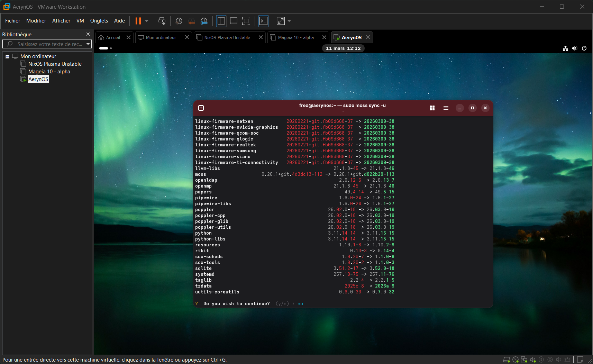593x364 pixels.
Task: Click the library search text field
Action: click(x=49, y=44)
